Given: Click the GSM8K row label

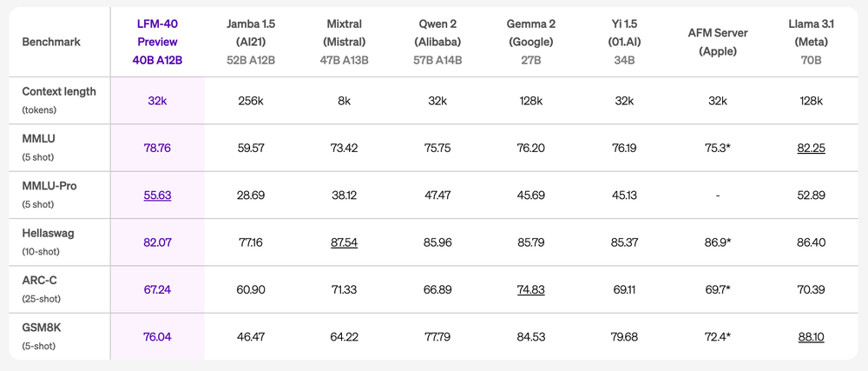Looking at the screenshot, I should point(42,336).
